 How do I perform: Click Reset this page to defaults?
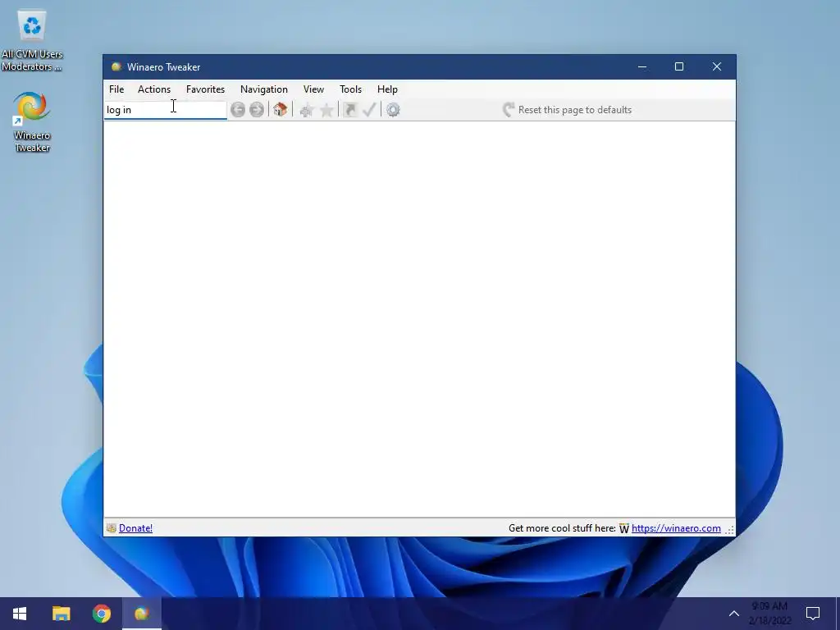pyautogui.click(x=568, y=110)
